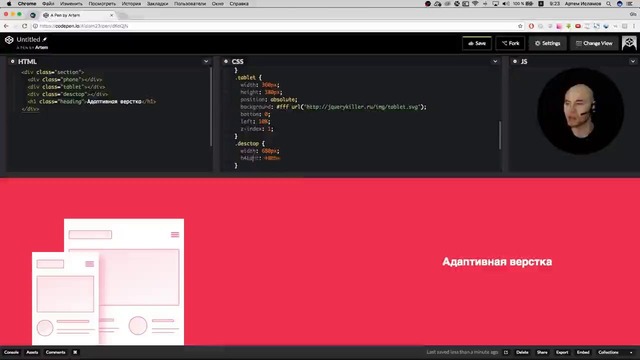Click the Адаптивная верстка heading in preview
Viewport: 640px width, 360px height.
(497, 262)
